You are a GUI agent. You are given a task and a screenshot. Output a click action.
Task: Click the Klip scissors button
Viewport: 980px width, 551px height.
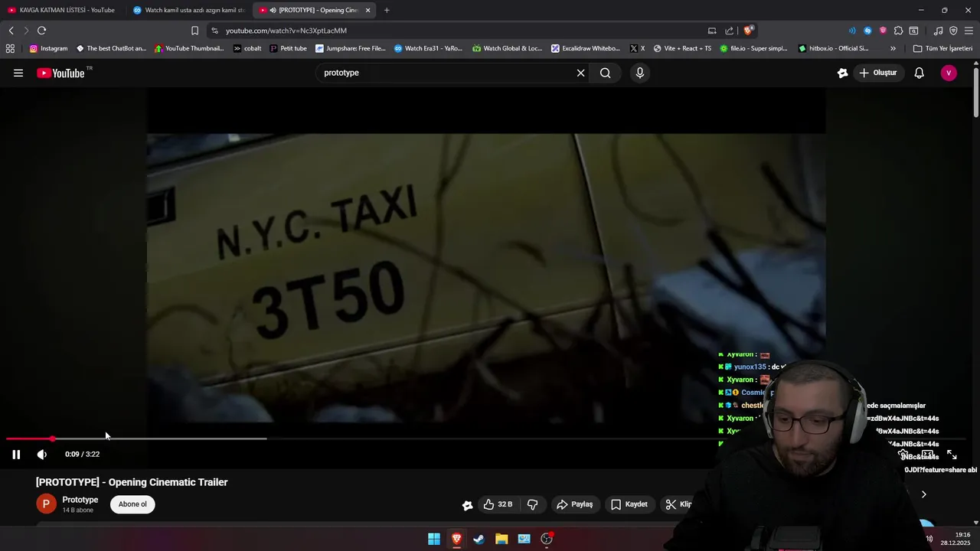coord(678,504)
